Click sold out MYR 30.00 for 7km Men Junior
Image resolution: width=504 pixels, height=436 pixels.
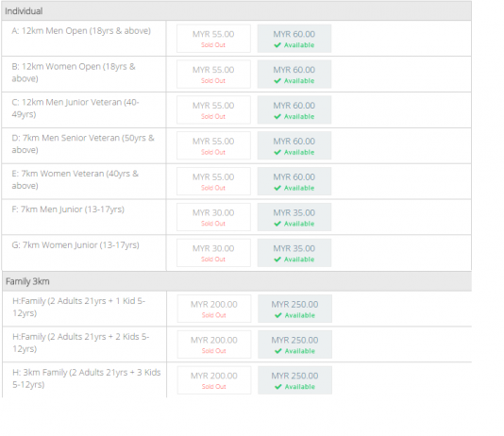point(213,217)
